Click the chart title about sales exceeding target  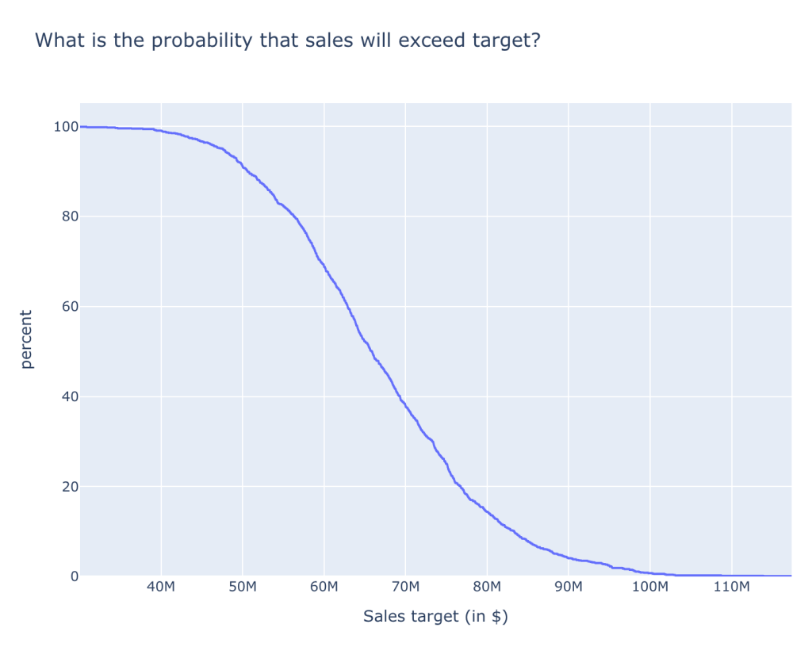(x=287, y=40)
